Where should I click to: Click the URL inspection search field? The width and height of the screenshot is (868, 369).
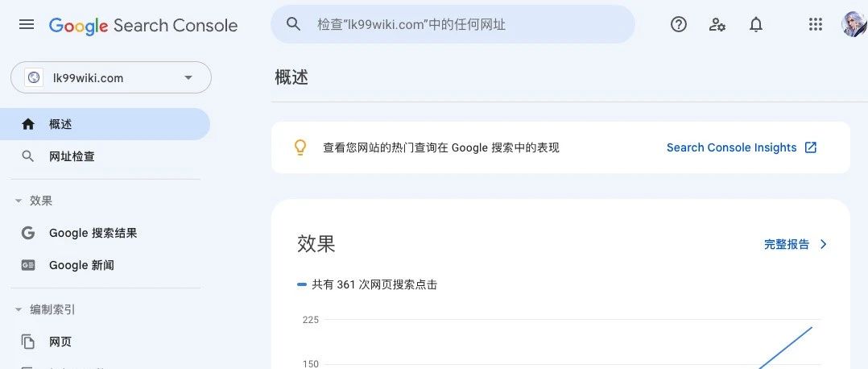click(467, 25)
